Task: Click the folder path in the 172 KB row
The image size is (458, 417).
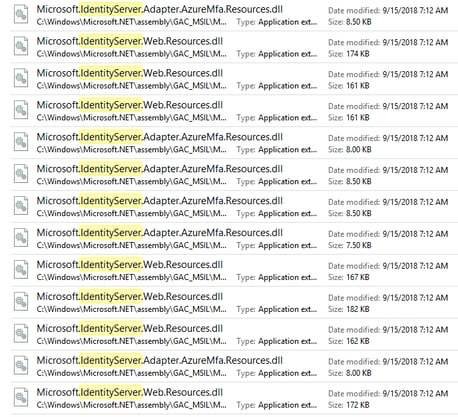Action: (x=132, y=406)
